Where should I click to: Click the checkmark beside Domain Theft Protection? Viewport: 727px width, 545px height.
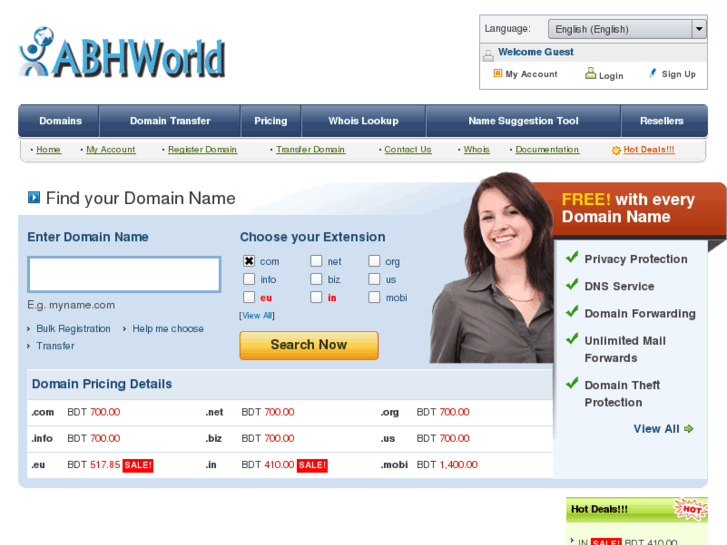coord(572,383)
